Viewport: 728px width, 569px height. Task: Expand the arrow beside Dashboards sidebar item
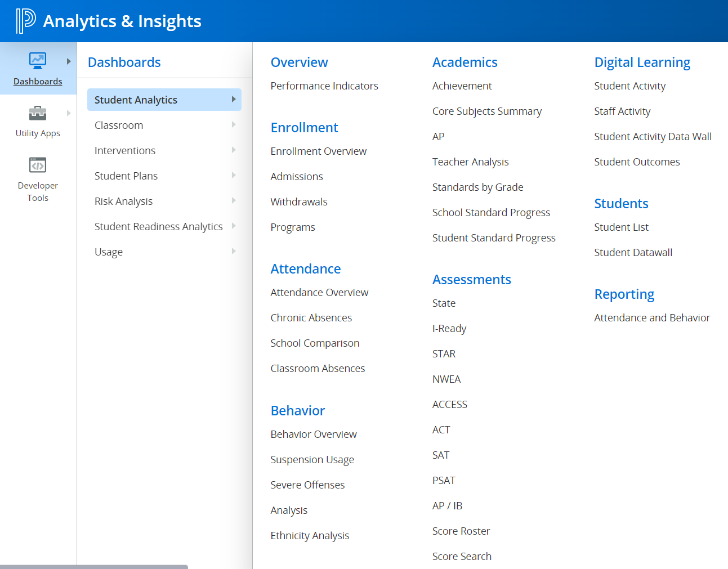tap(69, 61)
